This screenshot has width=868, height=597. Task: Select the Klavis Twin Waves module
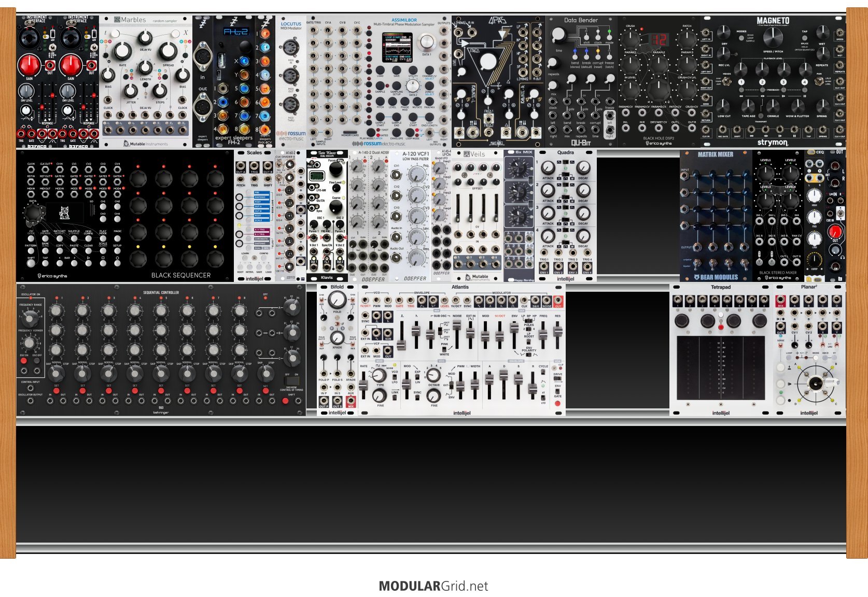tap(327, 216)
